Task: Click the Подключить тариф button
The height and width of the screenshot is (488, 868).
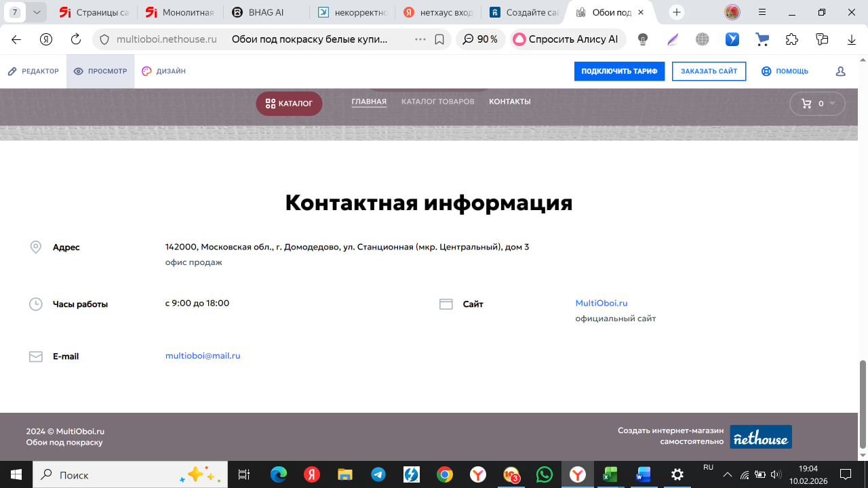Action: (x=619, y=71)
